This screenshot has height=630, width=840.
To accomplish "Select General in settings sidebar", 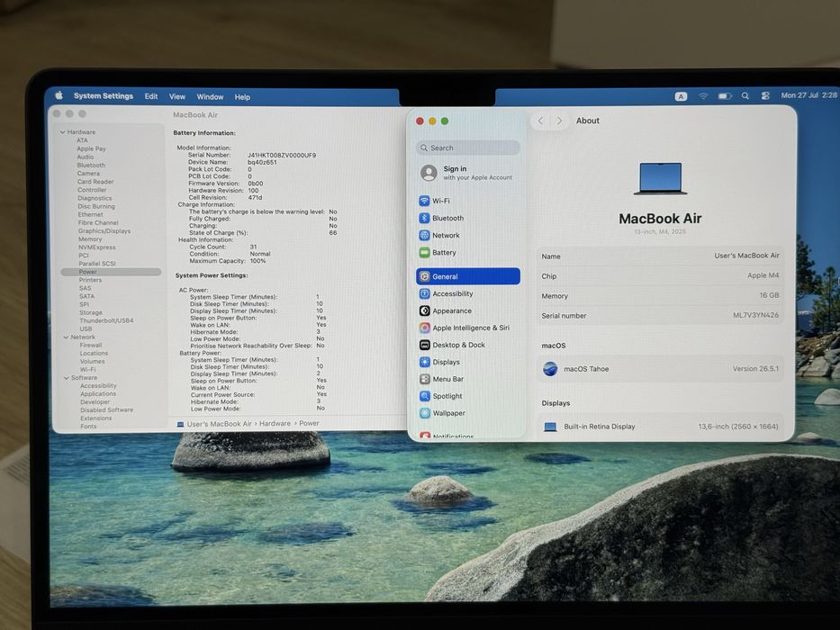I will (467, 276).
